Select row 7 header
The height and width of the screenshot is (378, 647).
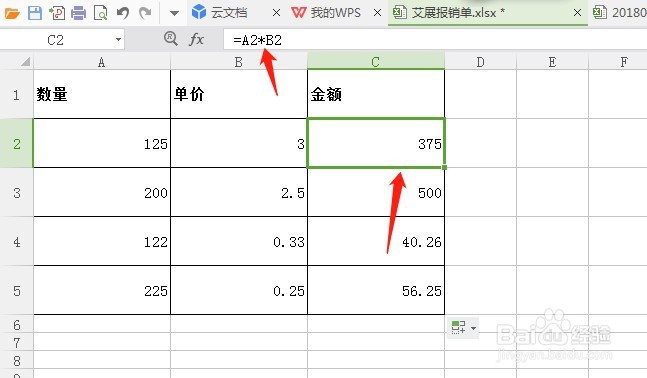17,342
